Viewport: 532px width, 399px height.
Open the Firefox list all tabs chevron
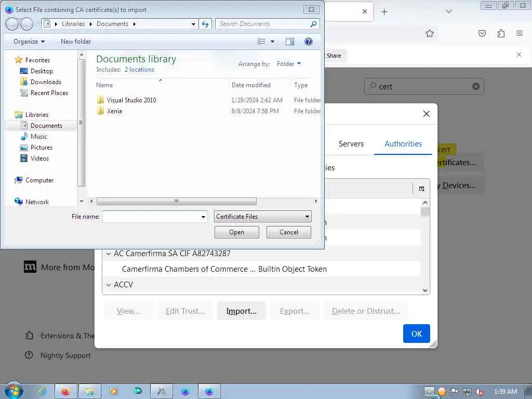[448, 11]
